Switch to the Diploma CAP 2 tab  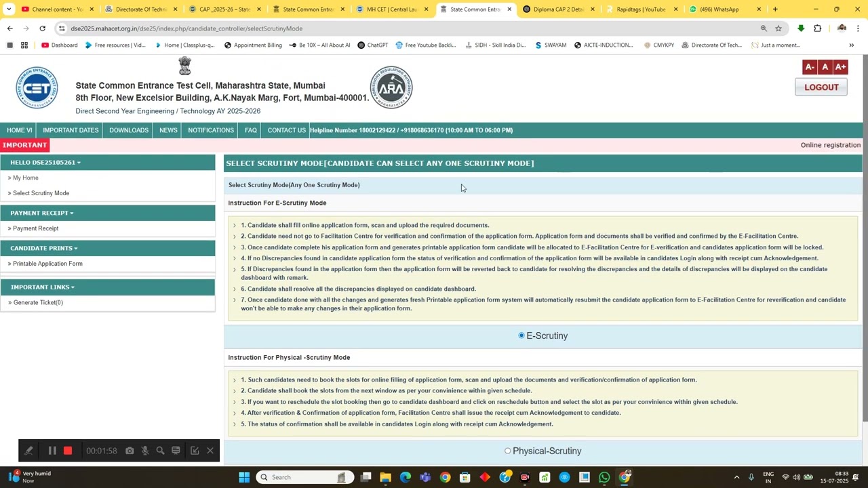pos(558,9)
